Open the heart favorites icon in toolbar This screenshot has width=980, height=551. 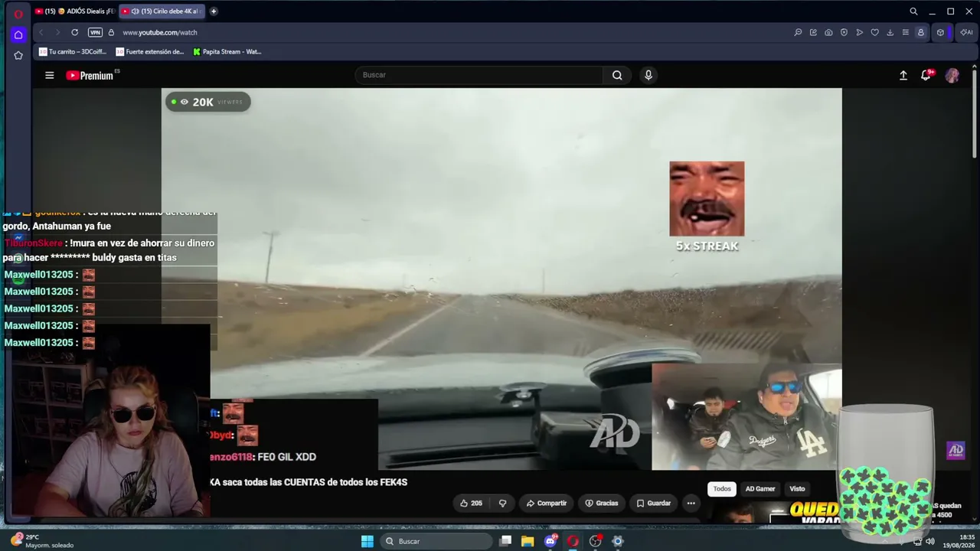[874, 32]
